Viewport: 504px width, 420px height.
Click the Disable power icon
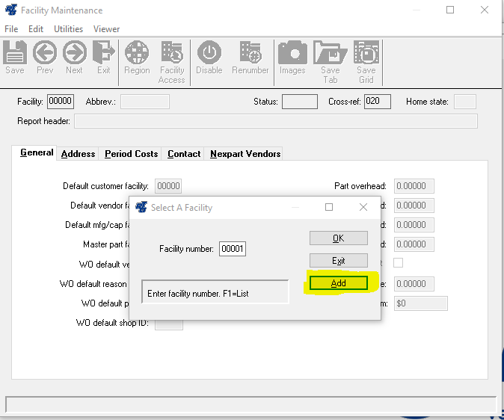coord(209,58)
